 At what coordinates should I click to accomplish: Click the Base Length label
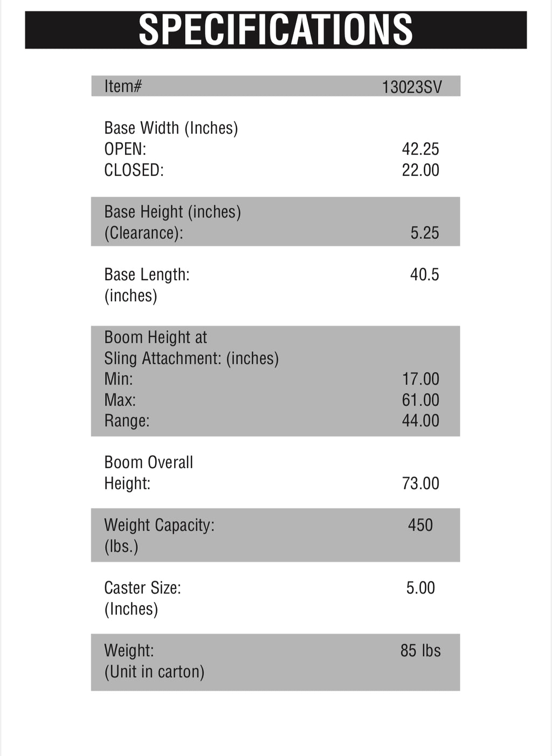(147, 275)
